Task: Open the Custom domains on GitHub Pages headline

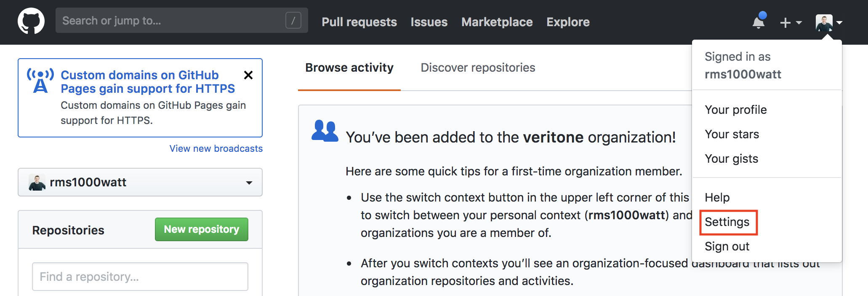Action: (x=148, y=82)
